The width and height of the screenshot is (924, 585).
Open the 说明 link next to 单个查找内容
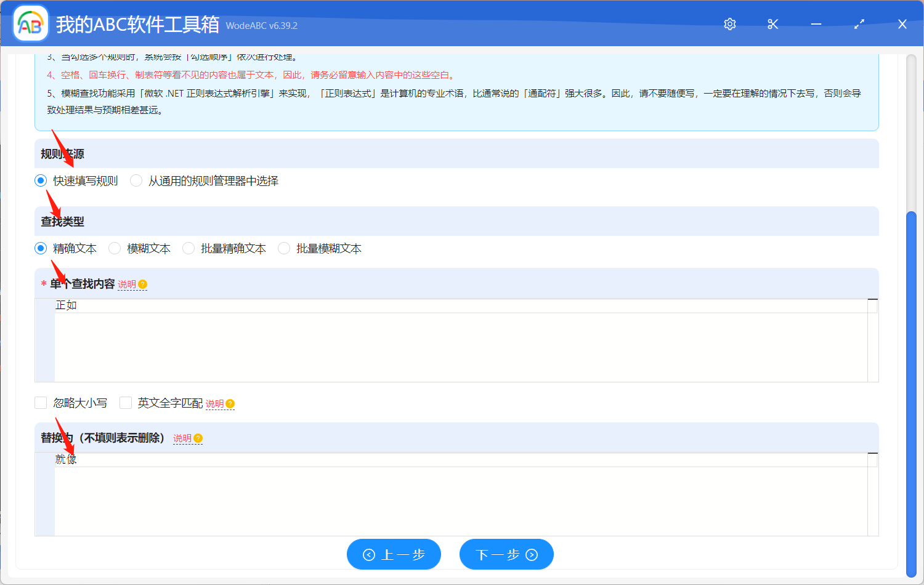128,284
